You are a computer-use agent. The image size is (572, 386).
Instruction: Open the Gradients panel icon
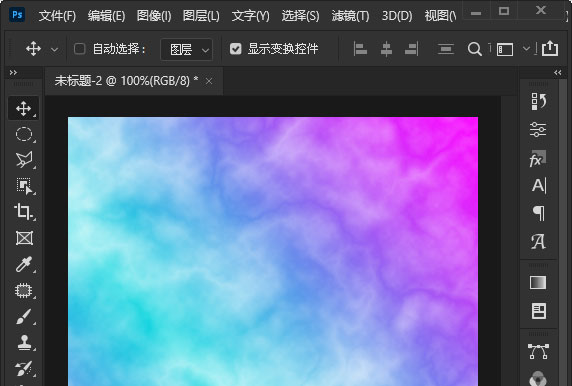(538, 282)
